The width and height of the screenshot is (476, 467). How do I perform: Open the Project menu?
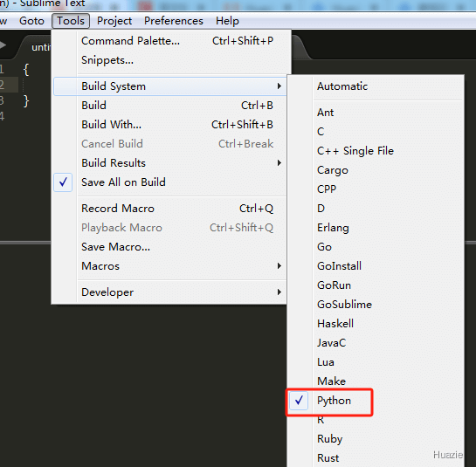[x=114, y=21]
